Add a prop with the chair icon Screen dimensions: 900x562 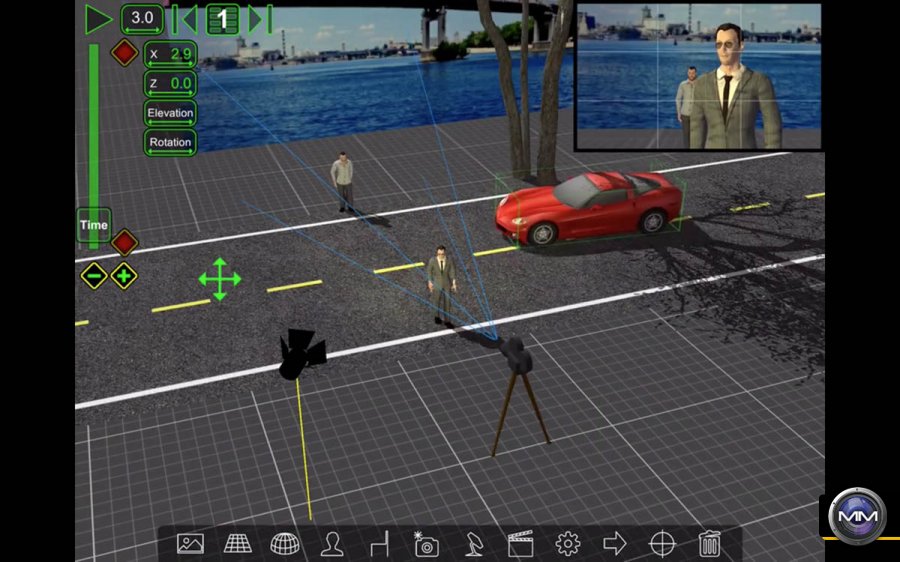click(379, 543)
